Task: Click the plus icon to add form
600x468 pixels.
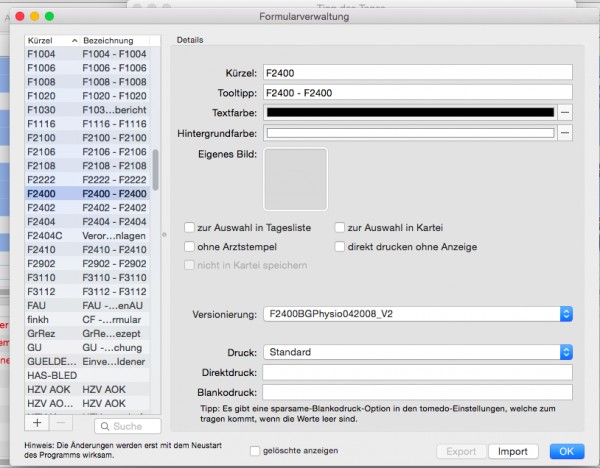Action: [x=37, y=423]
